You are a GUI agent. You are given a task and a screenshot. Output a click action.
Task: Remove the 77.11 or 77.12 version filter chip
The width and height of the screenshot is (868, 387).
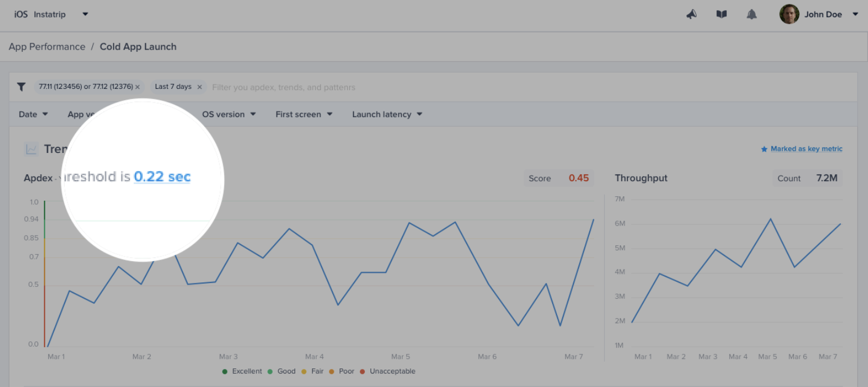(x=138, y=87)
